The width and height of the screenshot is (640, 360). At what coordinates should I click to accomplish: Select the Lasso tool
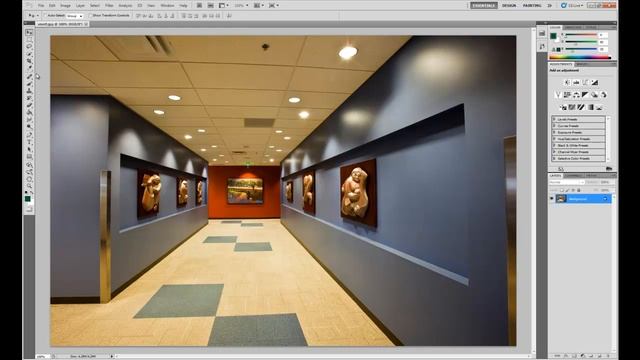(29, 47)
